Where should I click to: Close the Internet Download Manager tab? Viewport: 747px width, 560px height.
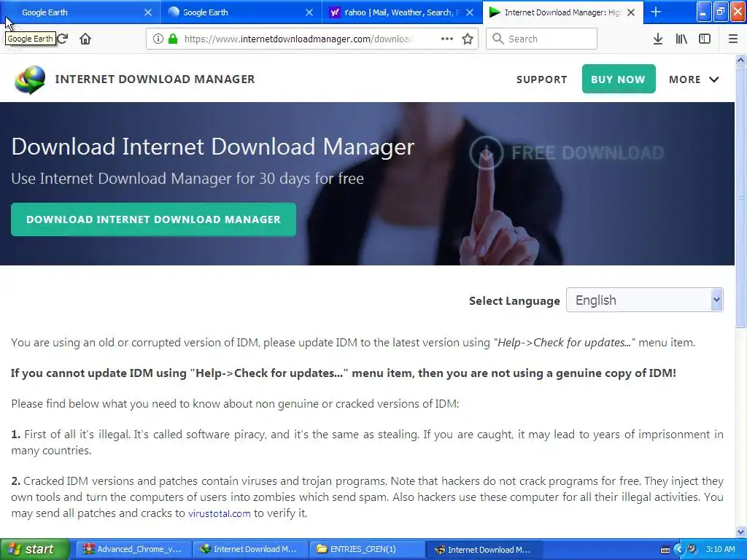[x=631, y=12]
